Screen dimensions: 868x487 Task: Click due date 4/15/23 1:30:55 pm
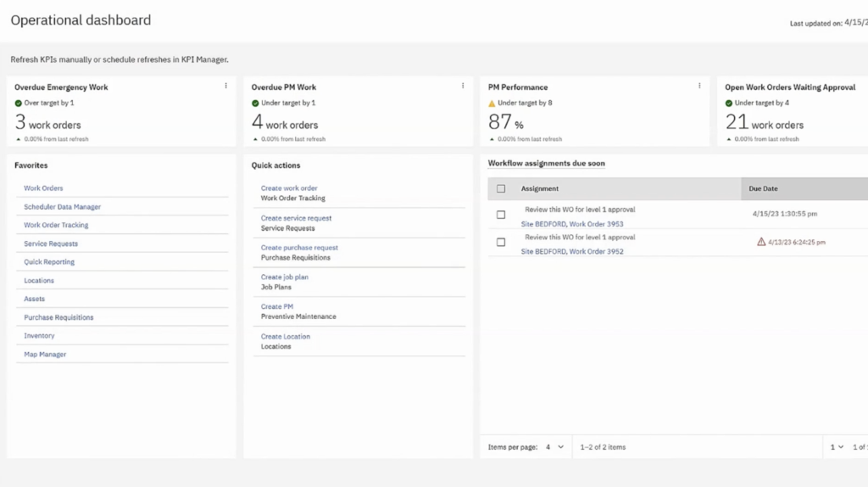click(784, 214)
